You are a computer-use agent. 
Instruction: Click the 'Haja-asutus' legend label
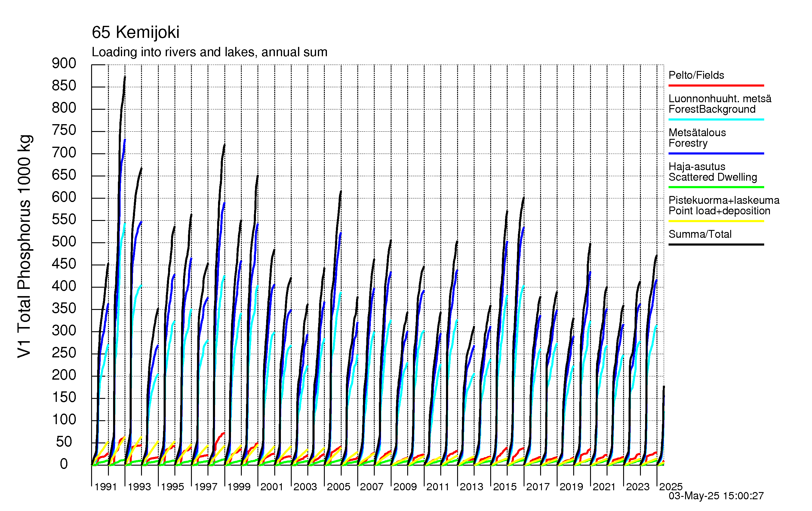click(697, 167)
